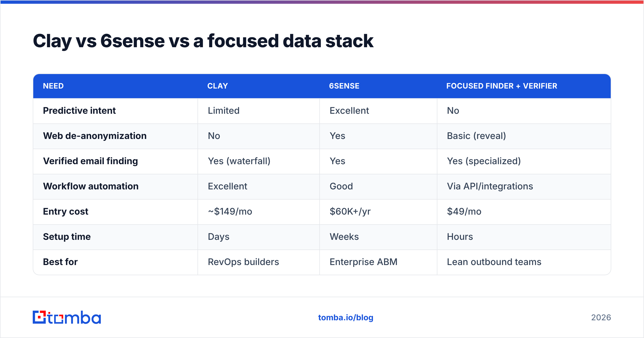Click the tomba logo
The image size is (644, 338).
click(x=67, y=317)
